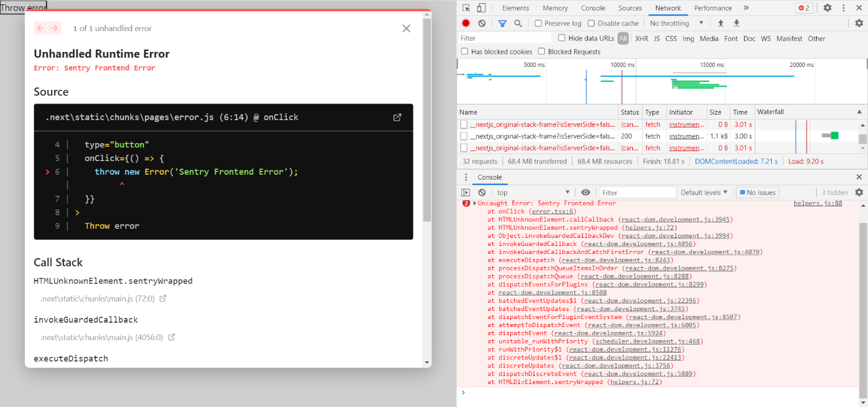Open scheduler.development.js:468 link
Viewport: 868px width, 407px height.
tap(647, 341)
